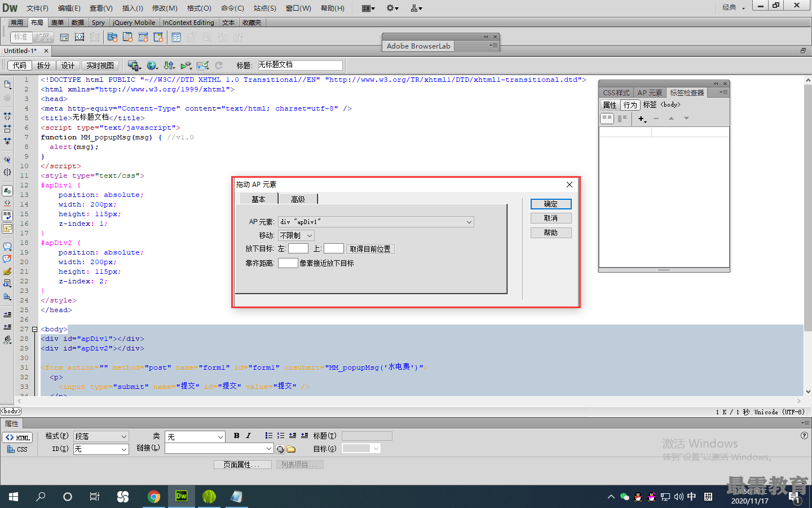Browse for link file folder icon
Screen dimensions: 812x508
tap(291, 449)
